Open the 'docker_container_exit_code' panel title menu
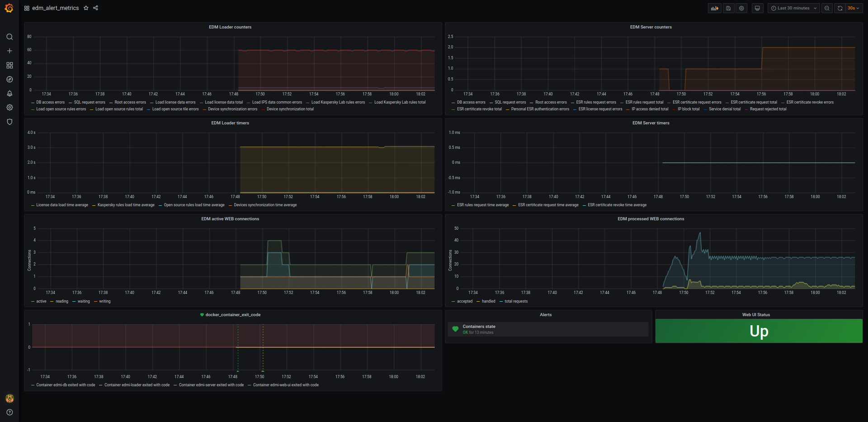The height and width of the screenshot is (422, 868). (233, 315)
